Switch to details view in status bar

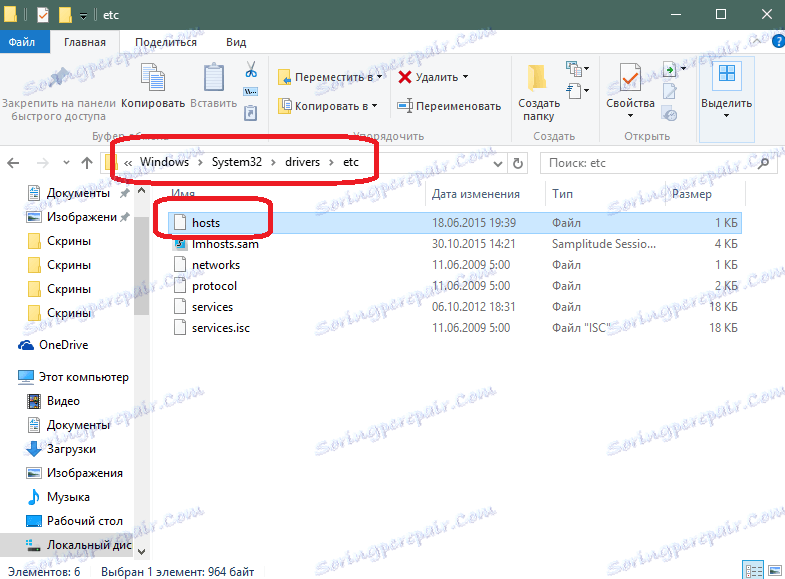(752, 570)
